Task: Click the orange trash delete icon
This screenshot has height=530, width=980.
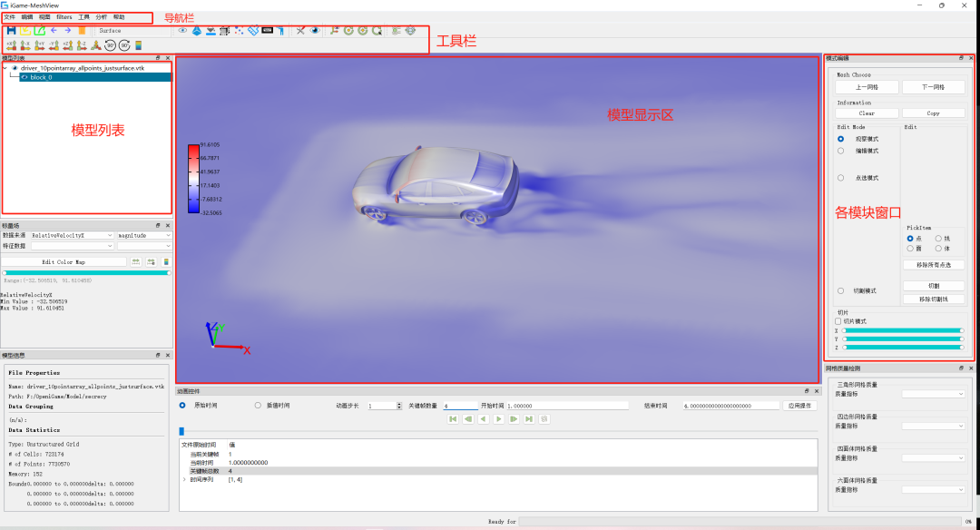Action: pos(82,30)
